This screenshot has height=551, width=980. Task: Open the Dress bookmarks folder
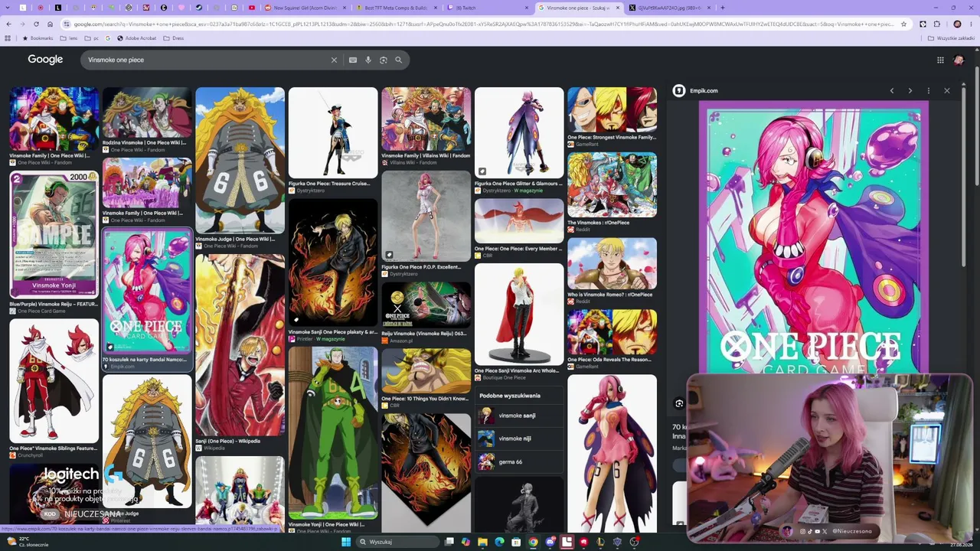coord(174,37)
